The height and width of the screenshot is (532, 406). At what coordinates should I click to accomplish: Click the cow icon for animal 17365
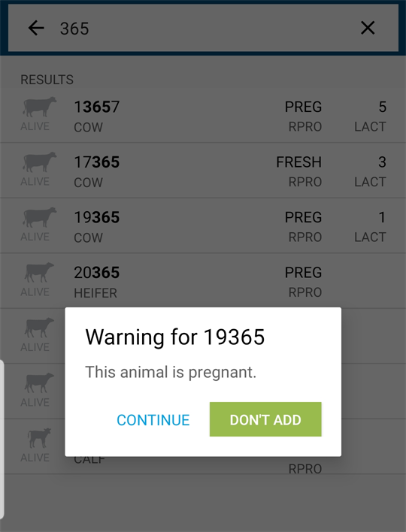[x=39, y=162]
